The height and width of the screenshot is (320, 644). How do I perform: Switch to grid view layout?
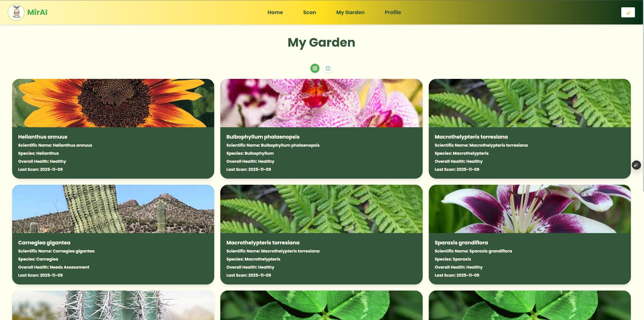point(315,68)
